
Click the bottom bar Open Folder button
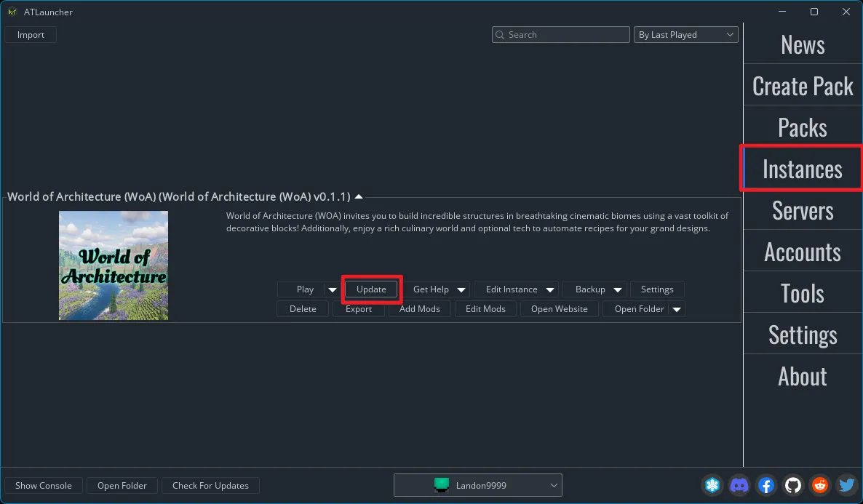click(122, 485)
